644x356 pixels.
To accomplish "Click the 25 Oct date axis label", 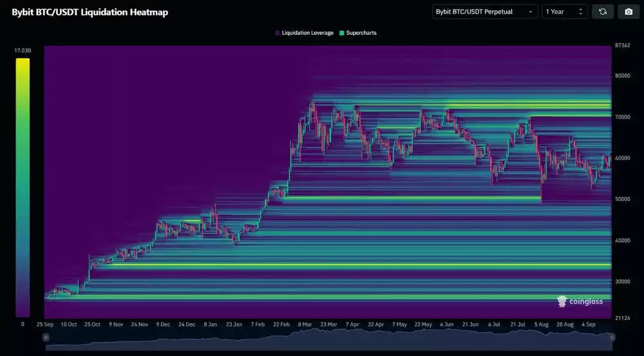I will coord(92,324).
